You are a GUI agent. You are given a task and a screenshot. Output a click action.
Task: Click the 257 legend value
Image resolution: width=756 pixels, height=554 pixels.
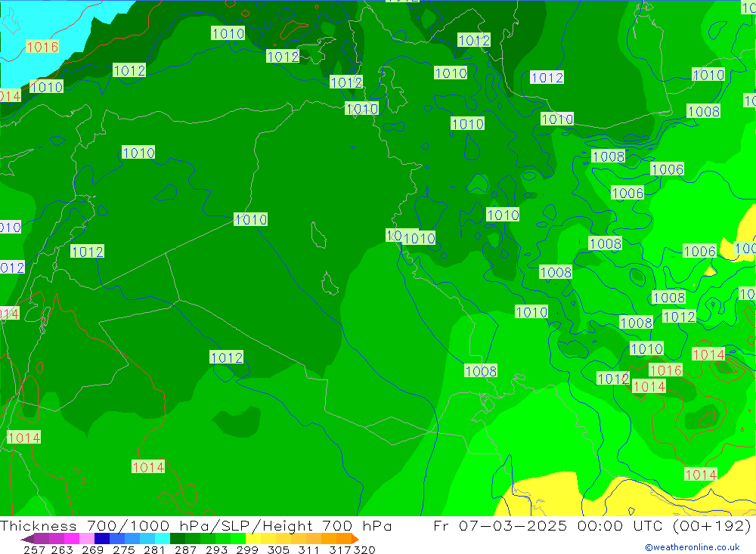pyautogui.click(x=34, y=549)
